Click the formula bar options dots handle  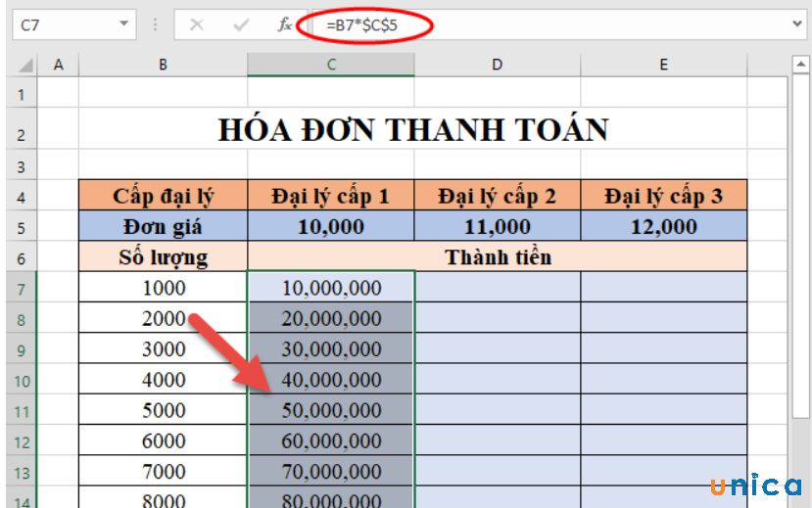pos(155,24)
